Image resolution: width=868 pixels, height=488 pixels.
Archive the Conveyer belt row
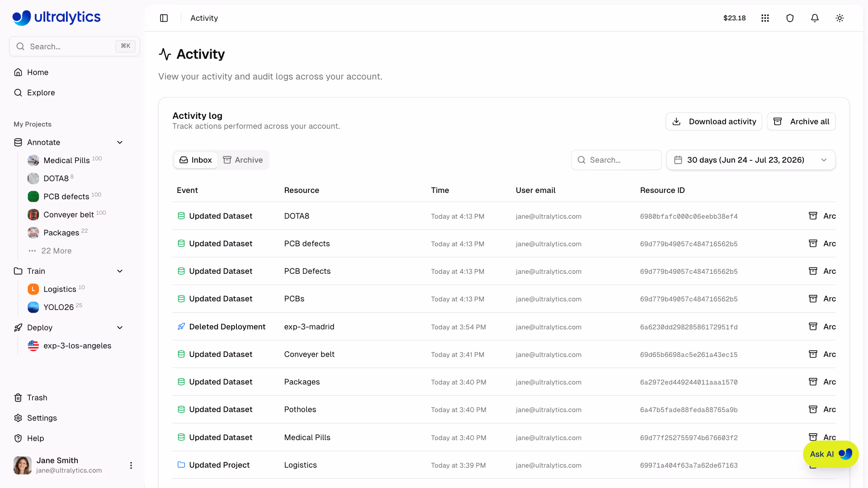pos(822,354)
